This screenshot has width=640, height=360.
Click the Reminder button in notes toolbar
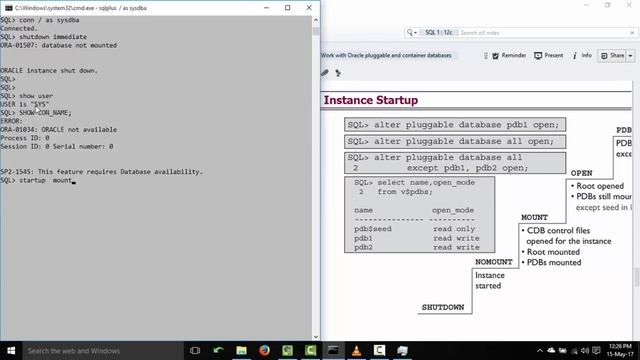(509, 56)
